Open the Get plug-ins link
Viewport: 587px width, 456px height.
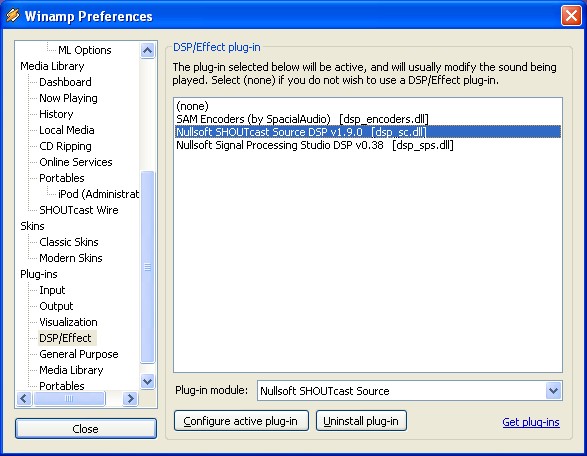pos(531,422)
